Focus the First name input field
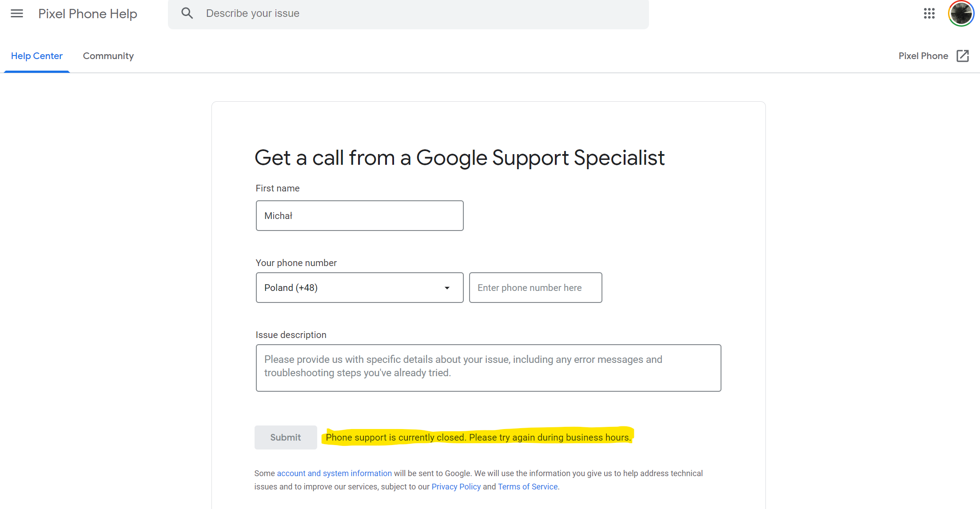Viewport: 980px width, 509px height. [359, 216]
